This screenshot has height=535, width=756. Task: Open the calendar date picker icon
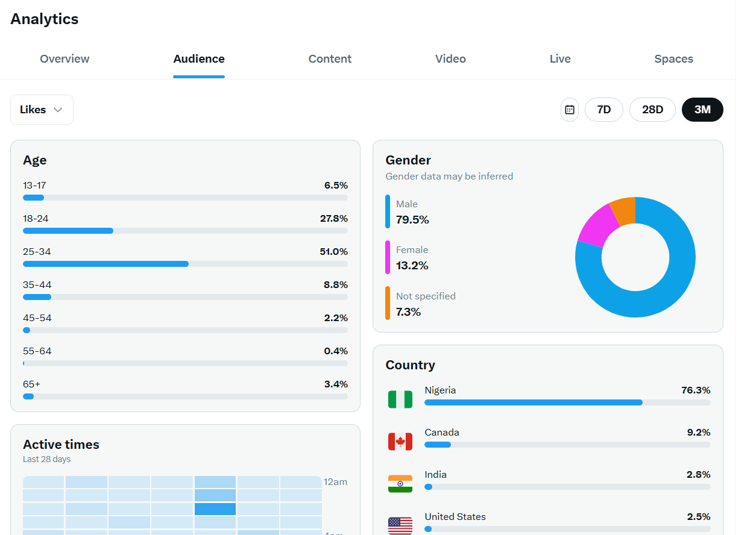569,110
